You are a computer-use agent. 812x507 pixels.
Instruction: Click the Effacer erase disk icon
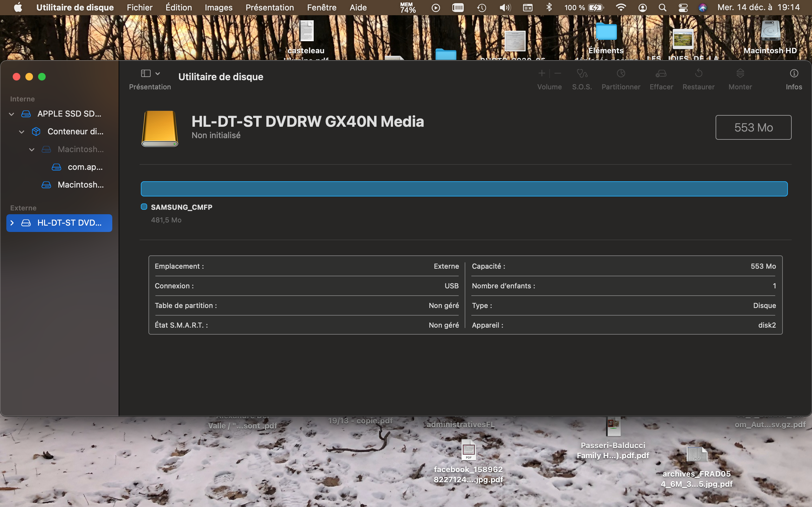(x=661, y=74)
